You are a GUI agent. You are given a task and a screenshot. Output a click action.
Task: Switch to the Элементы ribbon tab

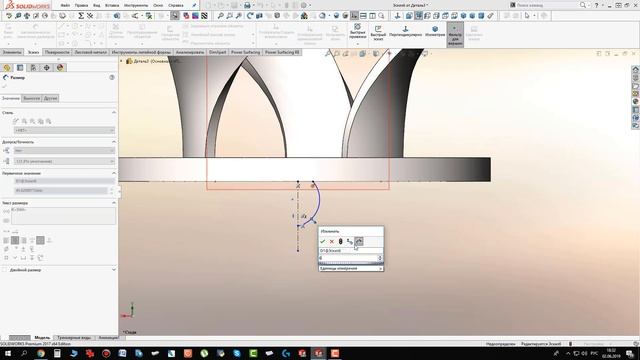[11, 52]
